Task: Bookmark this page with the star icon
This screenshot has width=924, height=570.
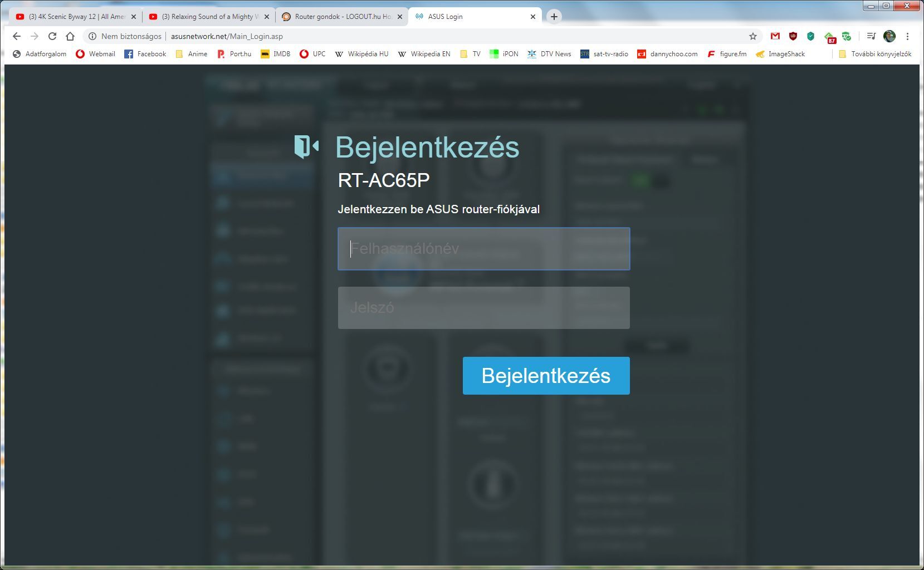Action: click(x=753, y=36)
